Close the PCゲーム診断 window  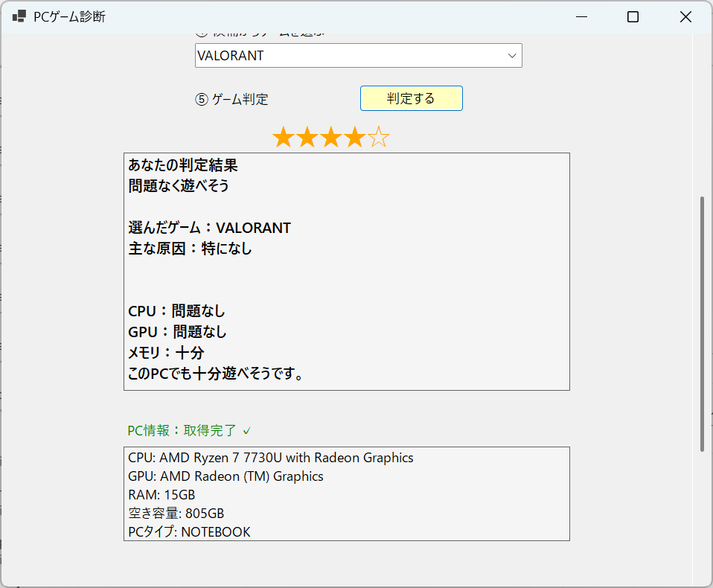point(685,17)
